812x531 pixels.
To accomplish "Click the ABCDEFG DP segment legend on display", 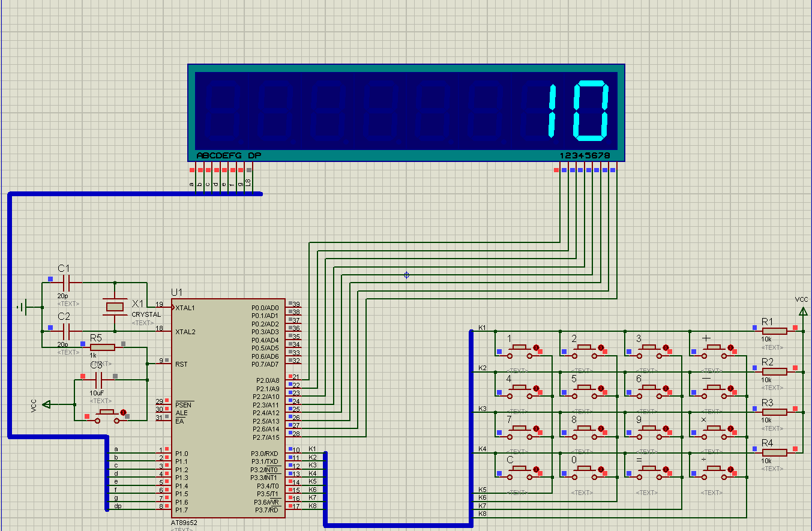I will click(x=229, y=155).
